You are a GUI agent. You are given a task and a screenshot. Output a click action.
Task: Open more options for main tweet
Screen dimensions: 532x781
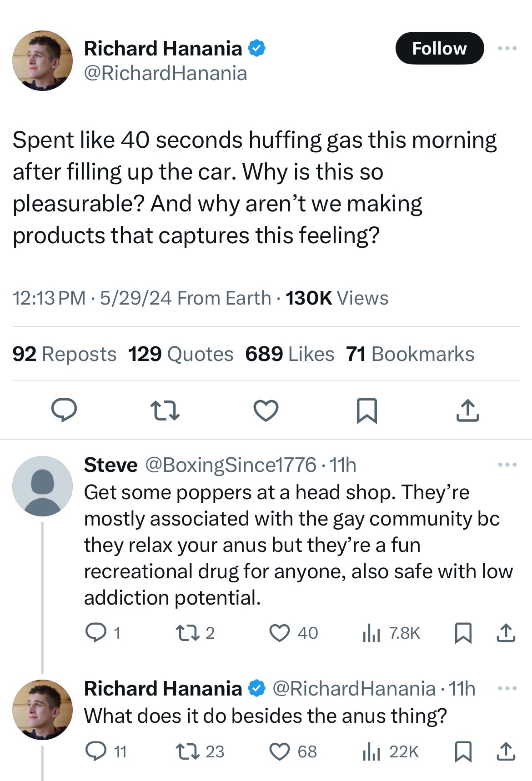click(507, 48)
